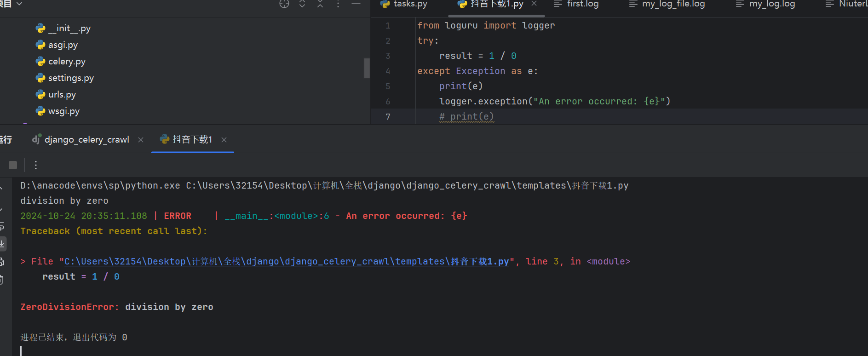Viewport: 868px width, 356px height.
Task: Click the ERROR log timestamp line
Action: (x=244, y=216)
